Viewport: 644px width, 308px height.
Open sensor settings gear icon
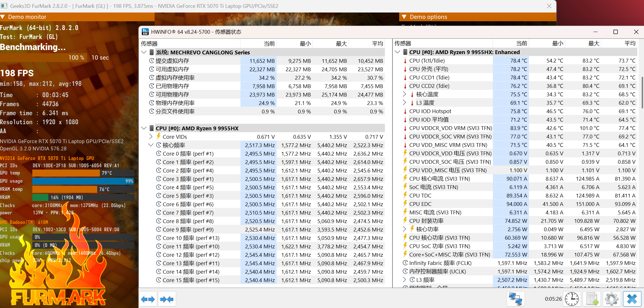point(611,299)
